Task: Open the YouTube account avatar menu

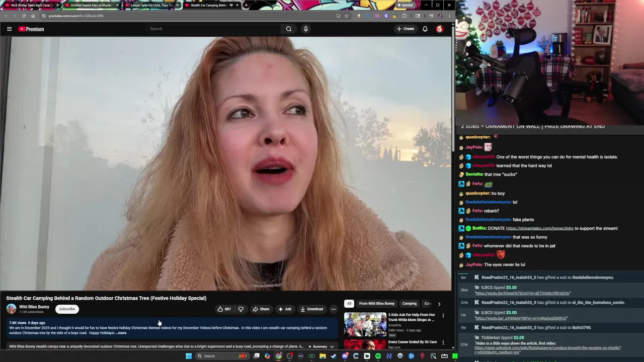Action: (x=439, y=29)
